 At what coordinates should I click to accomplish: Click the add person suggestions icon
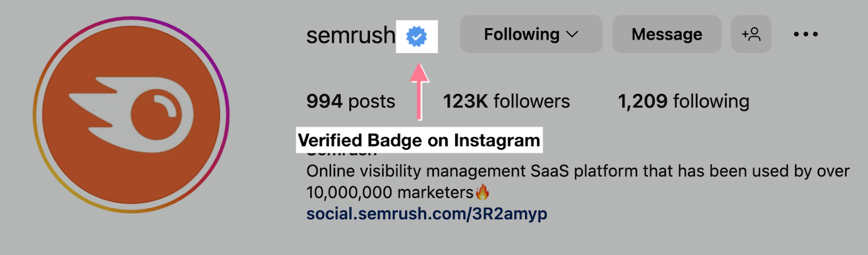751,34
